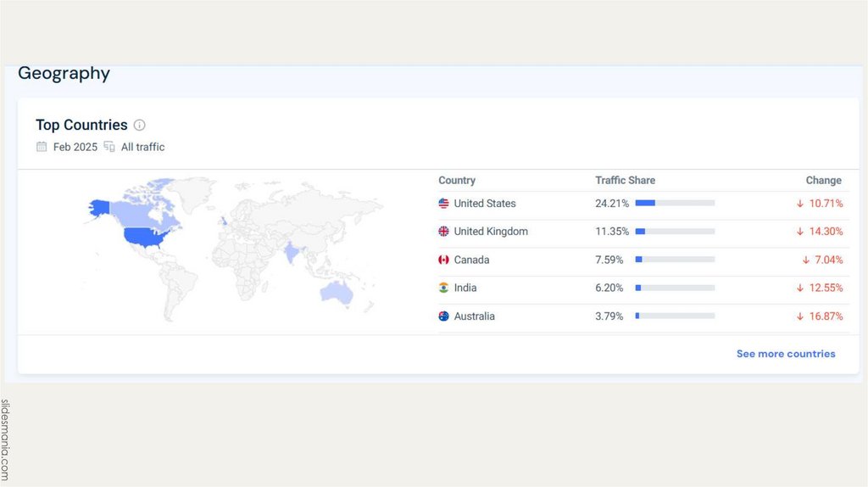The height and width of the screenshot is (487, 868).
Task: Click the Australia traffic share bar
Action: click(675, 316)
